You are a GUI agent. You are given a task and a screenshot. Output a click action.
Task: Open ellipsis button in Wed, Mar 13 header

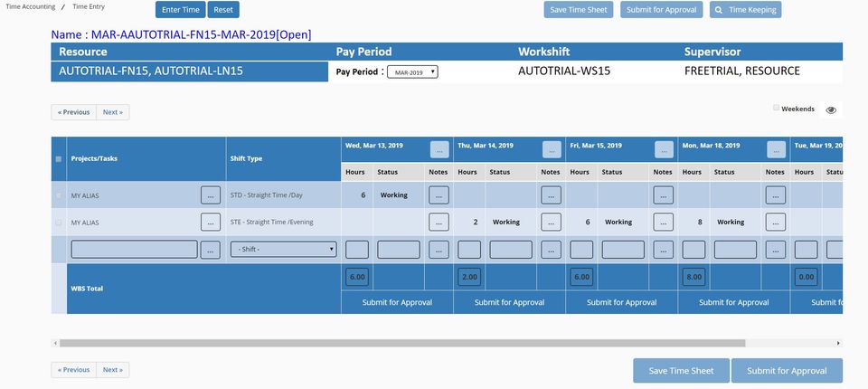439,149
